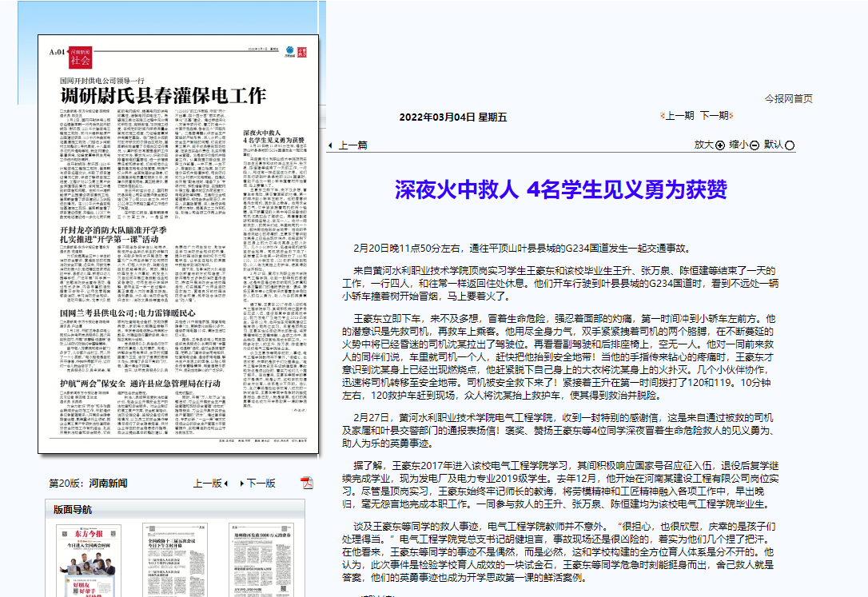Open the 今报网首页 homepage link

click(788, 98)
